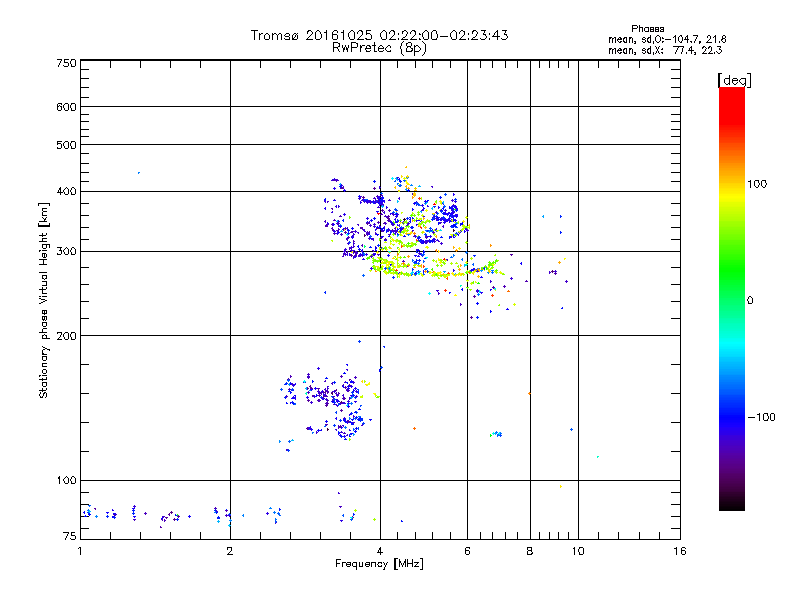Click the x-axis tick label '8'
This screenshot has height=600, width=800.
pos(530,551)
